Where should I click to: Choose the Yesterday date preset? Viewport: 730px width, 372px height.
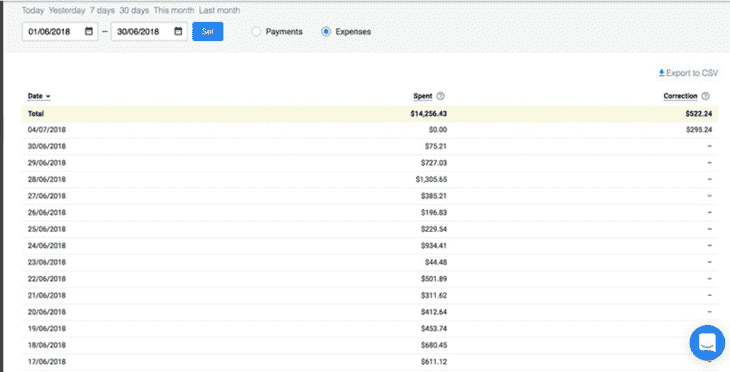tap(67, 10)
